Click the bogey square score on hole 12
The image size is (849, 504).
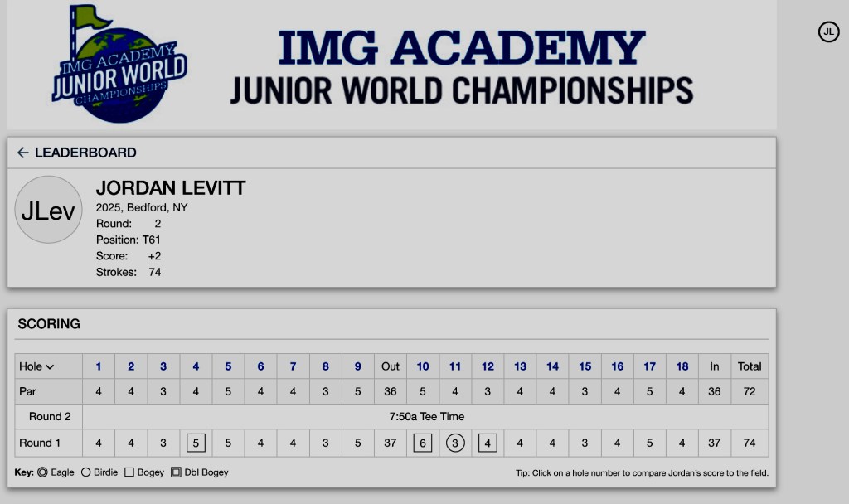pyautogui.click(x=488, y=443)
